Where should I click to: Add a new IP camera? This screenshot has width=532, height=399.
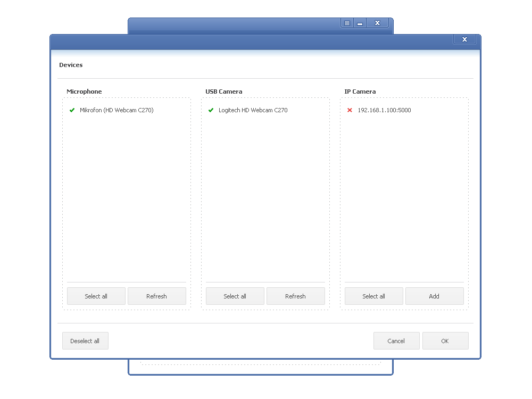click(434, 296)
